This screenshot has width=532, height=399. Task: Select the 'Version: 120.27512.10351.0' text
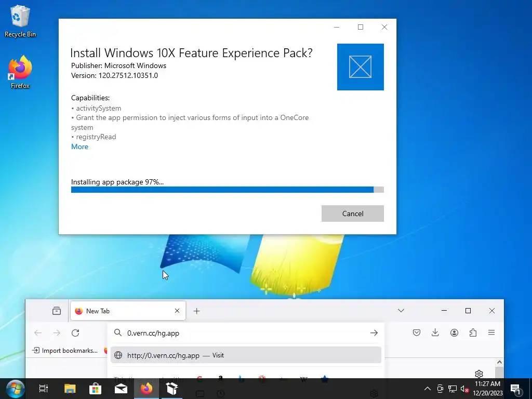114,75
